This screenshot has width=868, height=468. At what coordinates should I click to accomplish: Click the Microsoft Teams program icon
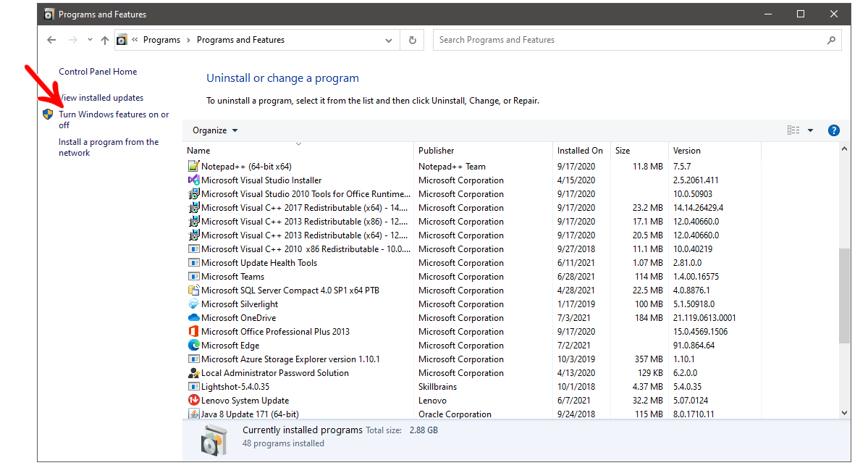tap(194, 276)
